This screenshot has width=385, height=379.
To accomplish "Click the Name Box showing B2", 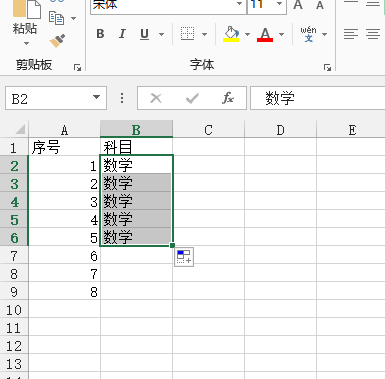I will 48,98.
